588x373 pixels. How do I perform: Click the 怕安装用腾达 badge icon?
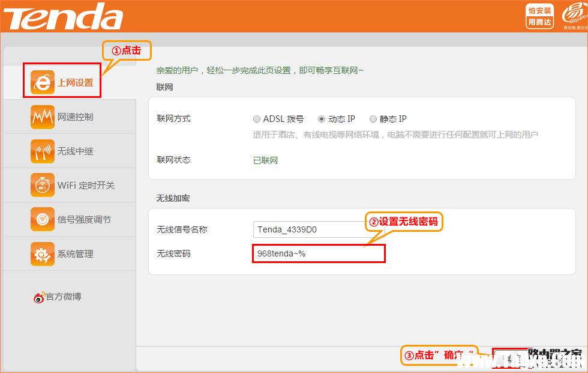[539, 16]
